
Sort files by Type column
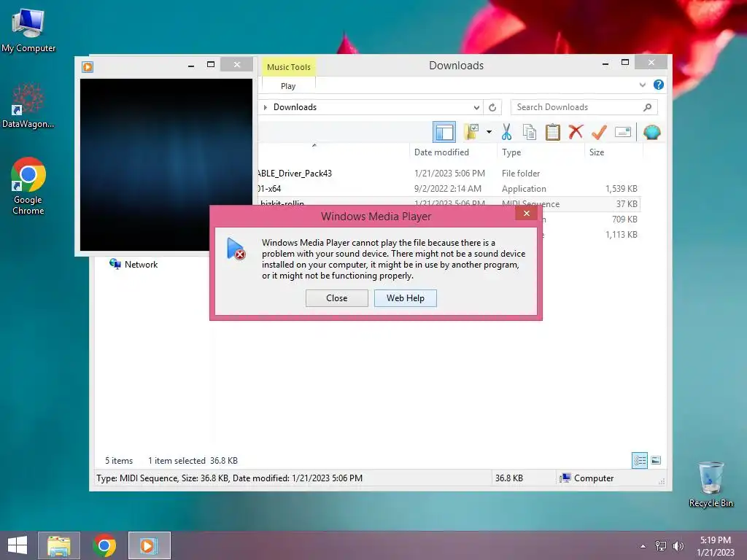[x=511, y=152]
